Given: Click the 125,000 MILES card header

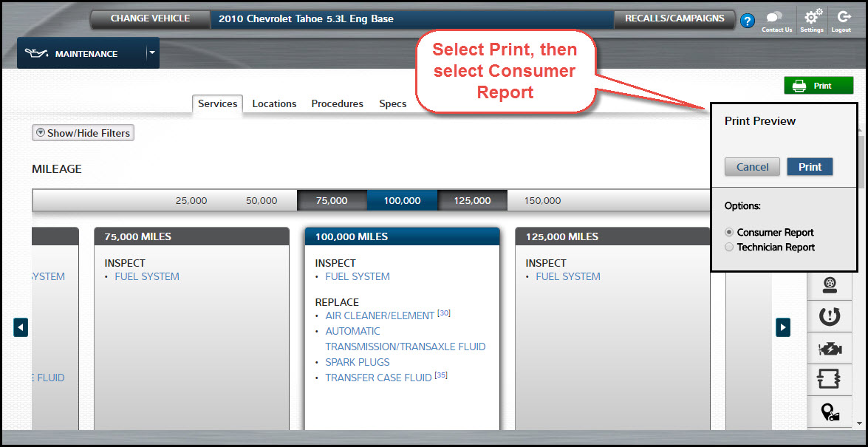Looking at the screenshot, I should tap(613, 236).
